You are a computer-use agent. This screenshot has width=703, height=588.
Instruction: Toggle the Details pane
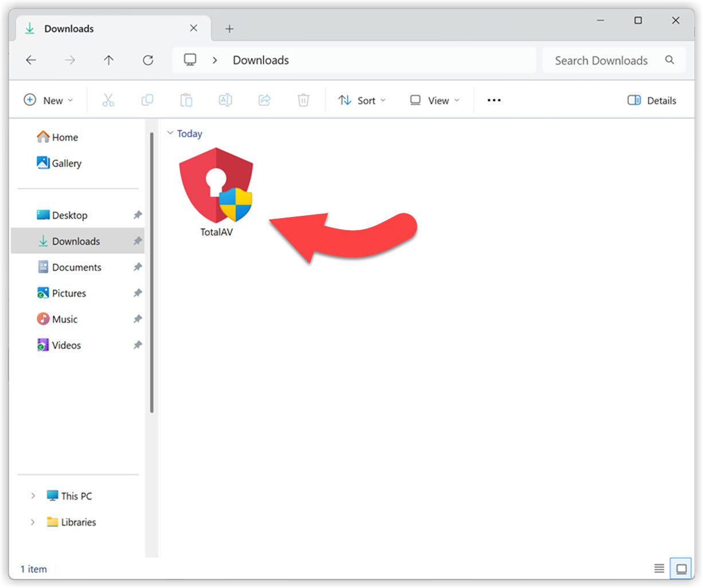click(x=652, y=101)
